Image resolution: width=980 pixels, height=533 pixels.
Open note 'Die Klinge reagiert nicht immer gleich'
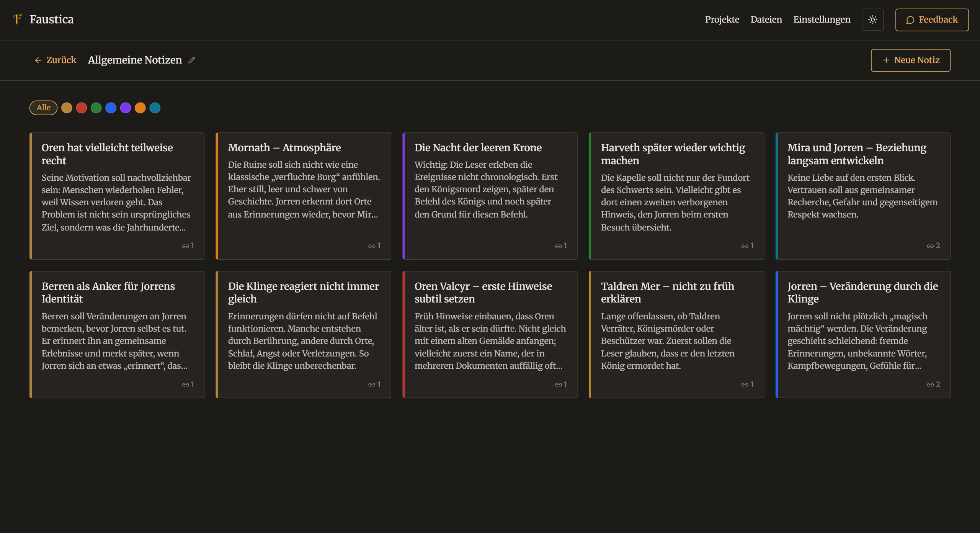(303, 334)
